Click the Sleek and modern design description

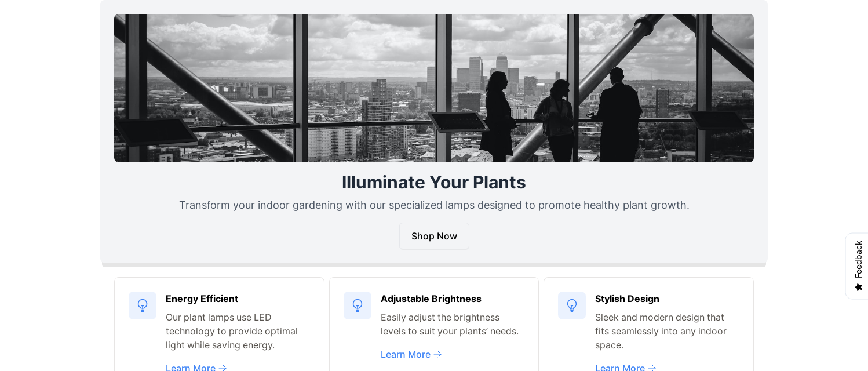pos(661,331)
